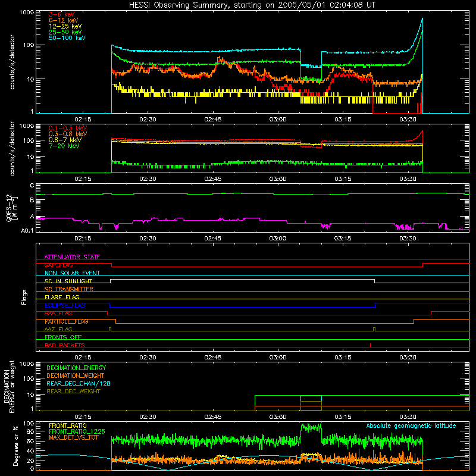Screen dimensions: 476x476
Task: Click the 'DECIMATION_WEIGHT' legend label
Action: [x=76, y=375]
